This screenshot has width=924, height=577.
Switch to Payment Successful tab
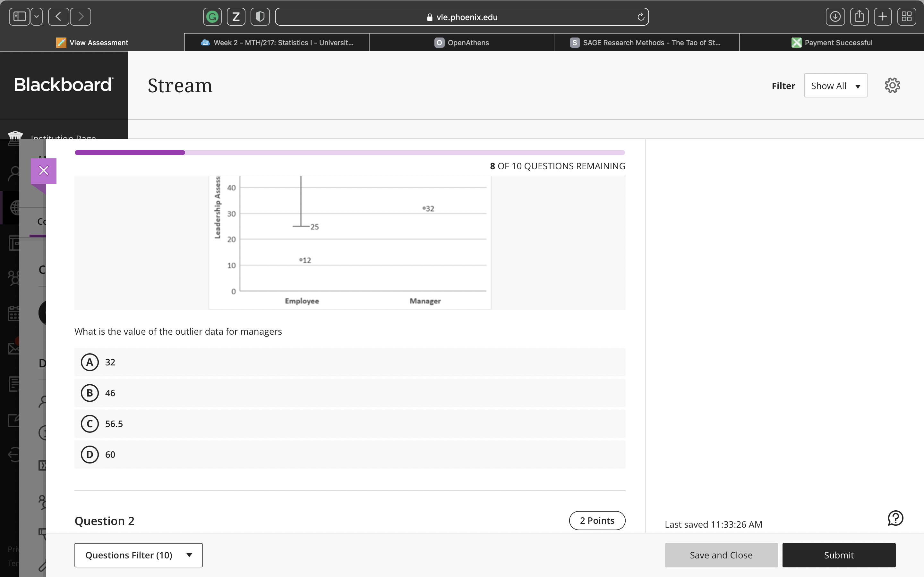point(832,43)
